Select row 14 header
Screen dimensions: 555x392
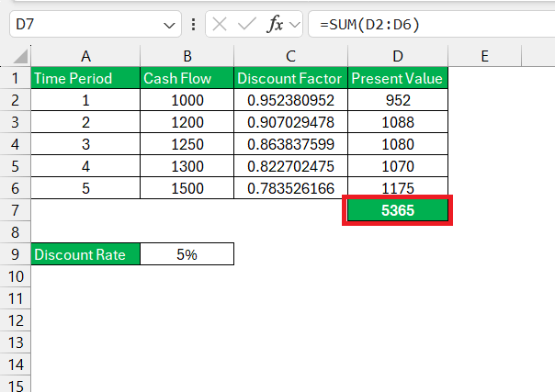pyautogui.click(x=16, y=364)
